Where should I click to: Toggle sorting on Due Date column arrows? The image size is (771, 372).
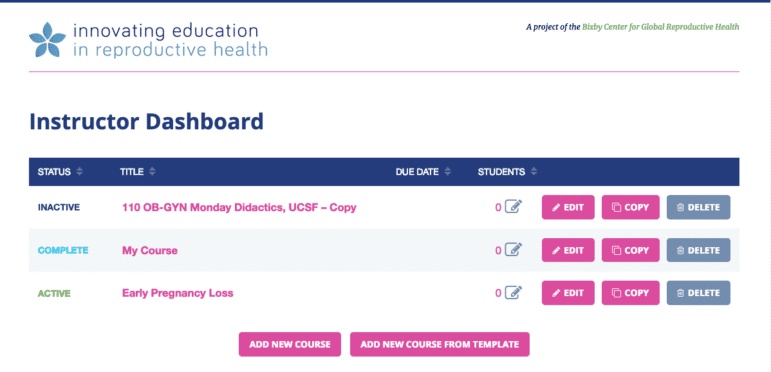point(447,172)
